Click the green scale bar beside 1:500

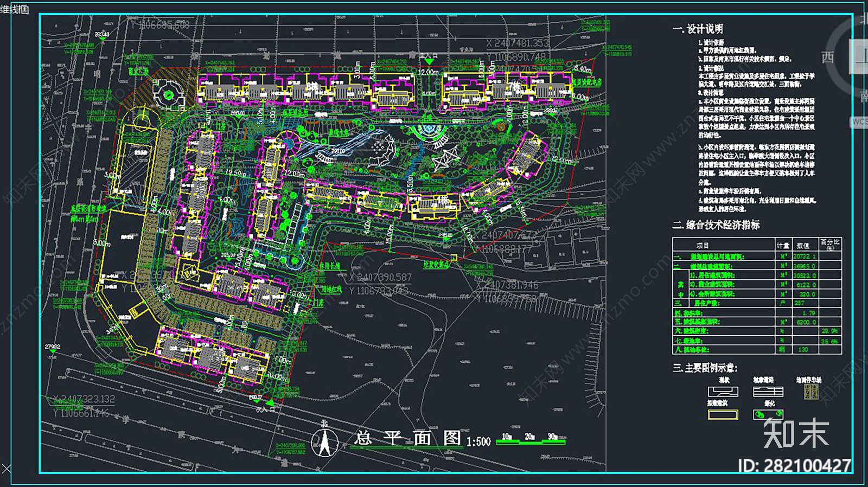530,441
